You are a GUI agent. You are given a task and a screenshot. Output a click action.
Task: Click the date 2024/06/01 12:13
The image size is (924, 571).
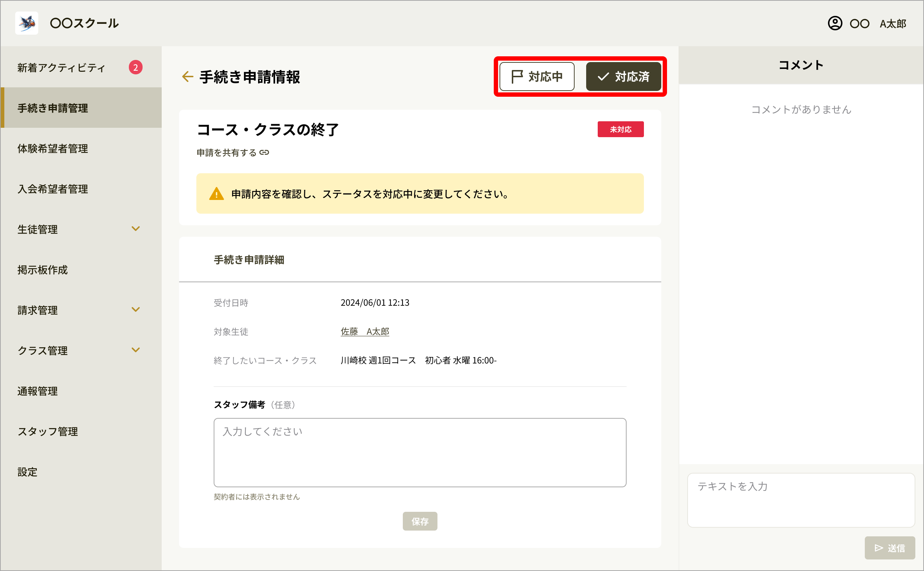coord(375,302)
